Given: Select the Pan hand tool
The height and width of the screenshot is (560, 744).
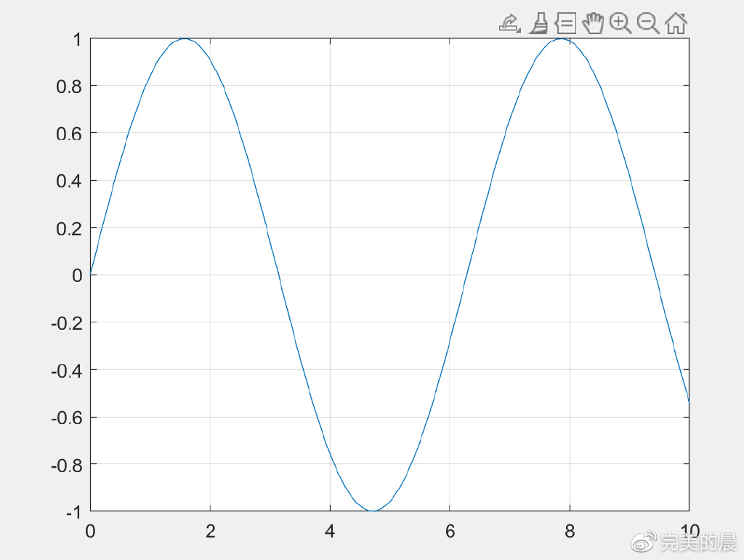Looking at the screenshot, I should pyautogui.click(x=593, y=23).
